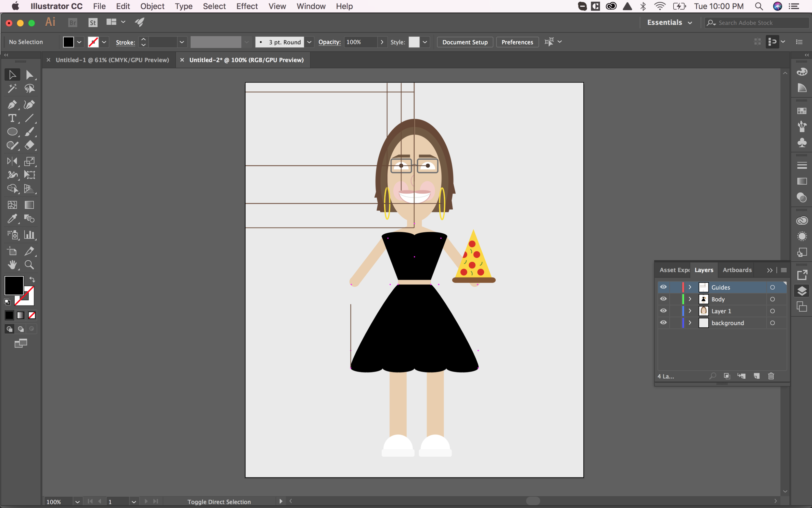This screenshot has width=812, height=508.
Task: Hide the Guides layer
Action: point(663,287)
